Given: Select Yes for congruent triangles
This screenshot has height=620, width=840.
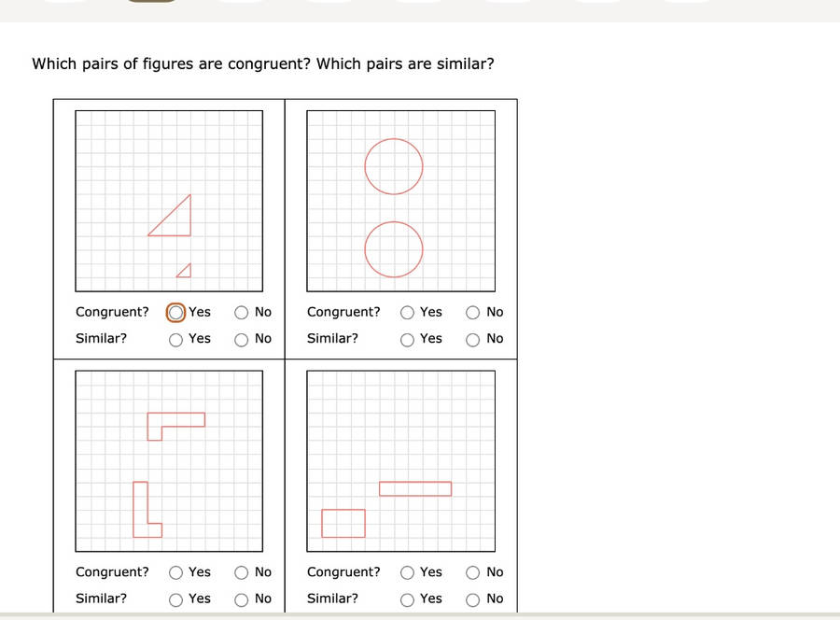Looking at the screenshot, I should pos(175,312).
